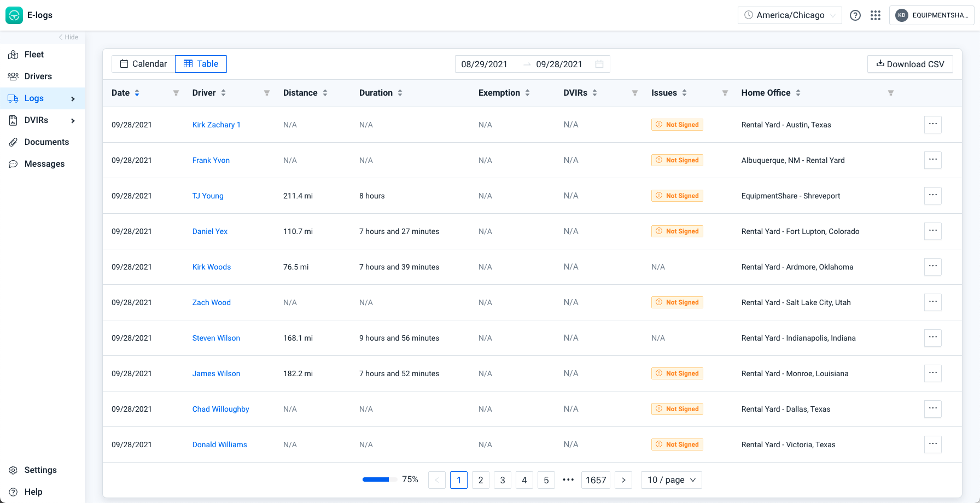Open more actions for TJ Young row
Screen dimensions: 980x503
pyautogui.click(x=933, y=196)
